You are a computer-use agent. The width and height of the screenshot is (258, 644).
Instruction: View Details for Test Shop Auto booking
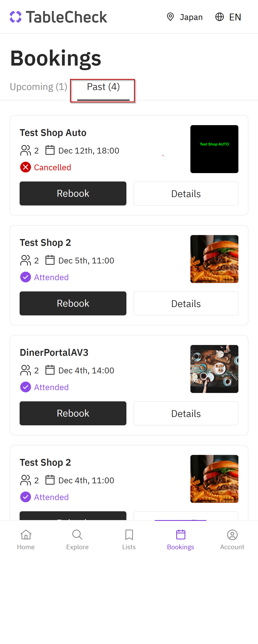pos(186,193)
